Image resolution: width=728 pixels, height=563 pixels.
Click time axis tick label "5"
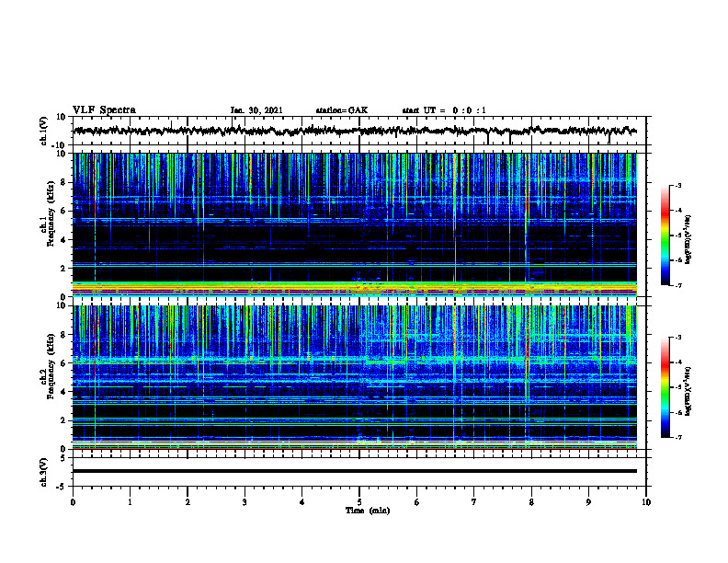pos(359,502)
